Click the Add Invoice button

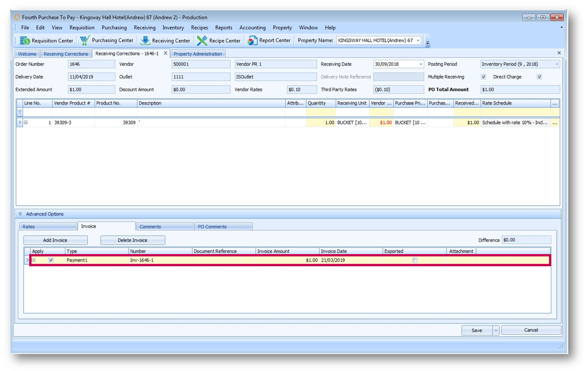(55, 240)
